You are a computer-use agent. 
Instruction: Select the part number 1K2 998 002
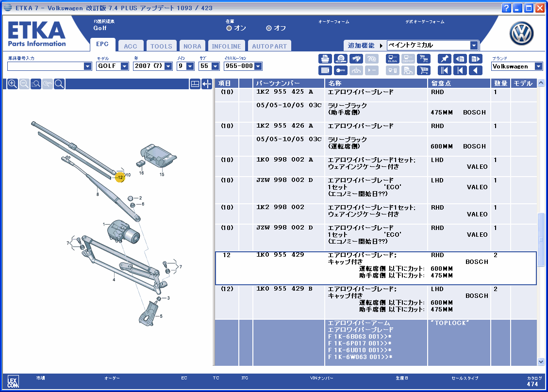280,207
